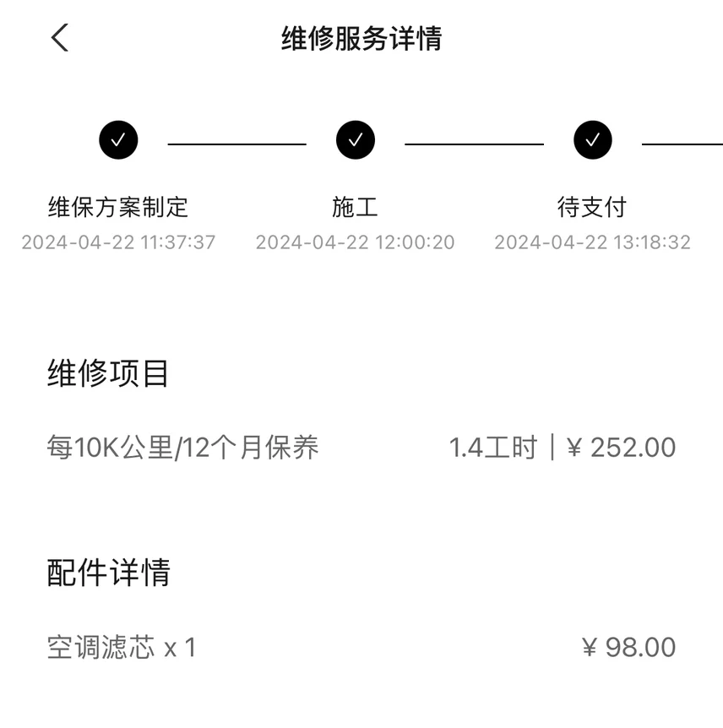The height and width of the screenshot is (728, 723).
Task: Click the 维保方案制定 step checkmark circle
Action: click(118, 139)
